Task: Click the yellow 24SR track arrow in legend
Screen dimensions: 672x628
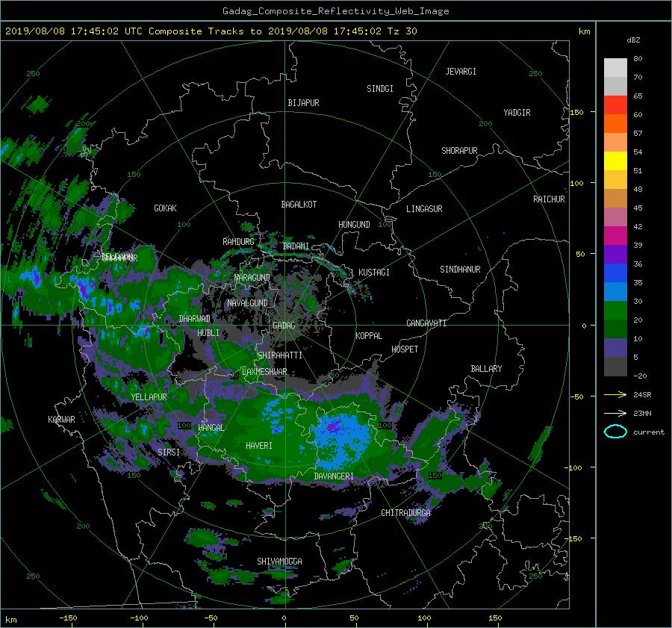Action: [615, 394]
